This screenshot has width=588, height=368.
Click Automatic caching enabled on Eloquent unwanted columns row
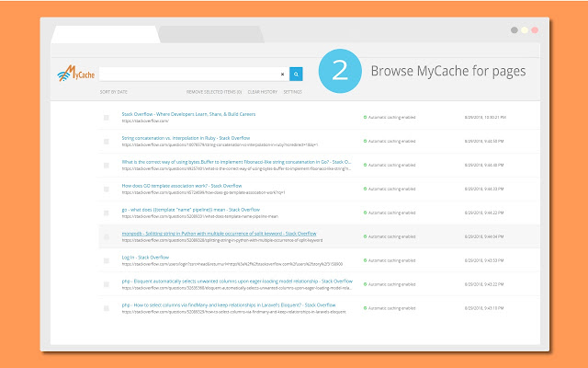pyautogui.click(x=392, y=284)
